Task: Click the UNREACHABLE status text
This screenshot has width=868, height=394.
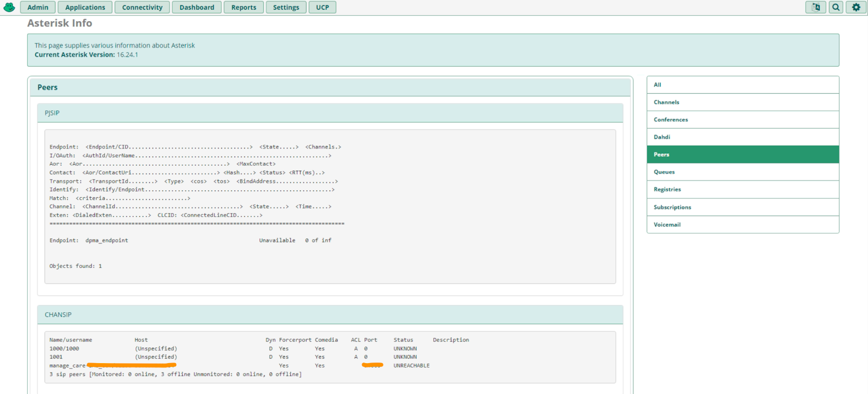Action: coord(411,366)
